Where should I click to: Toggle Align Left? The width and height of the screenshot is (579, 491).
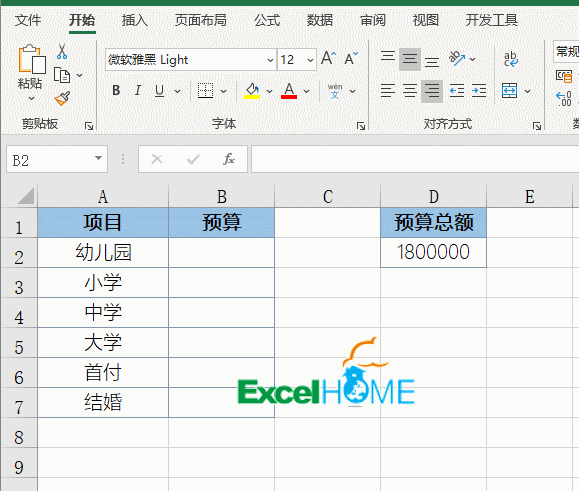pyautogui.click(x=388, y=91)
